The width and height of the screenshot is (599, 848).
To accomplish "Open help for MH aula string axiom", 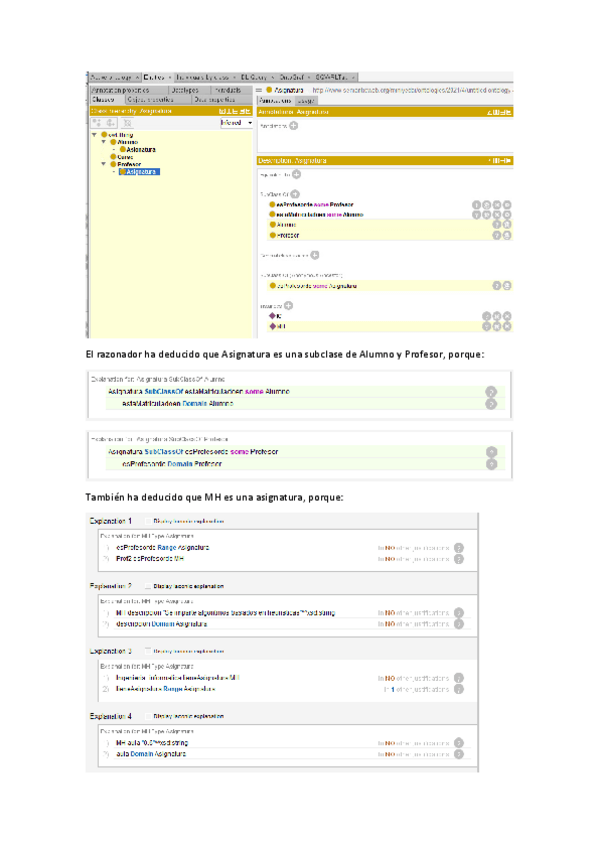I will coord(459,743).
